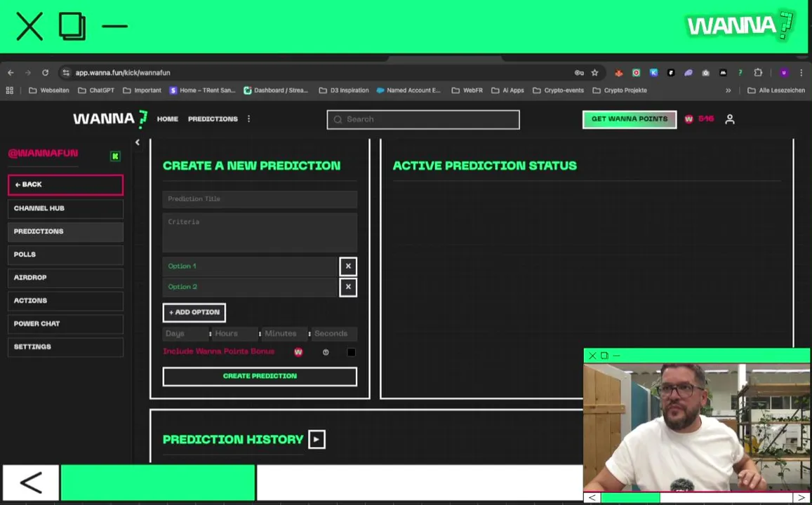Click the browser address bar URL

point(123,73)
